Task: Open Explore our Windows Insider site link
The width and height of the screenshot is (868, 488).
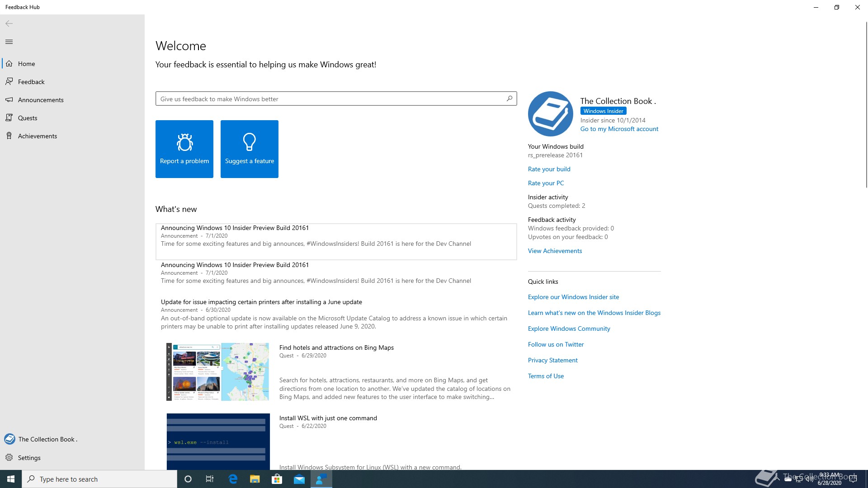Action: 573,297
